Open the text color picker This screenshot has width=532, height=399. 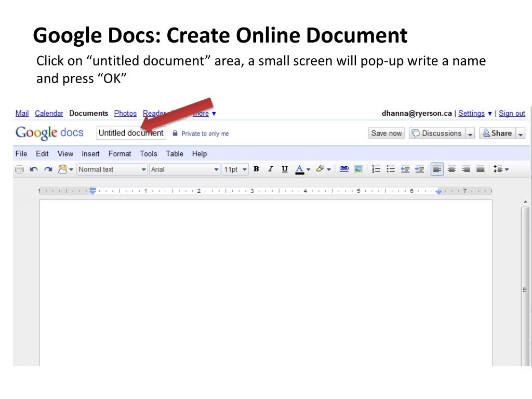coord(300,169)
